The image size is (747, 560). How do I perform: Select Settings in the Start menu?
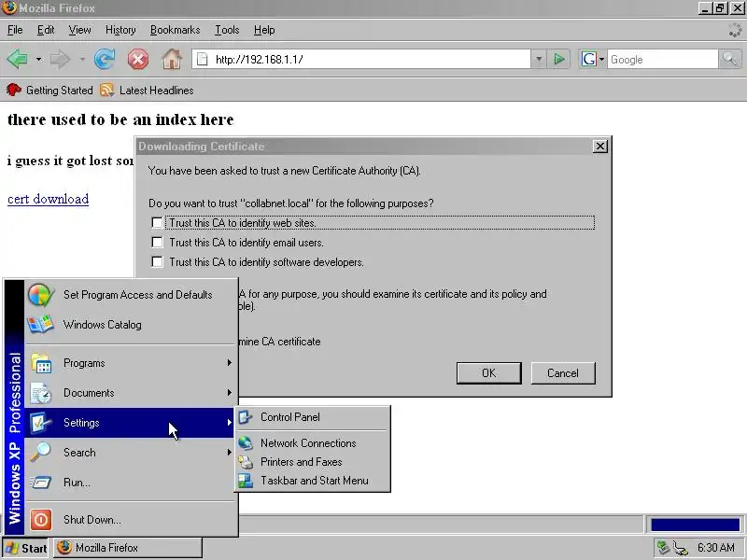pyautogui.click(x=131, y=423)
